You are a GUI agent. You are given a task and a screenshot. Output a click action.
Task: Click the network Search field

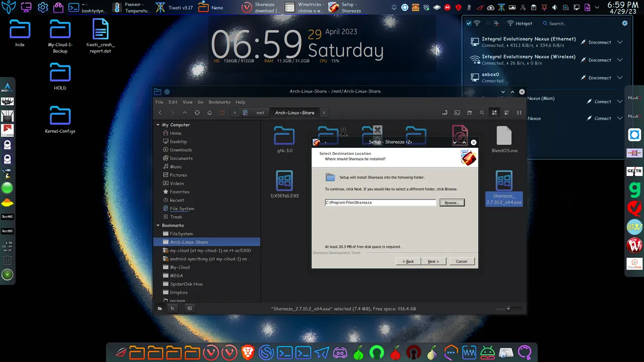pyautogui.click(x=579, y=24)
